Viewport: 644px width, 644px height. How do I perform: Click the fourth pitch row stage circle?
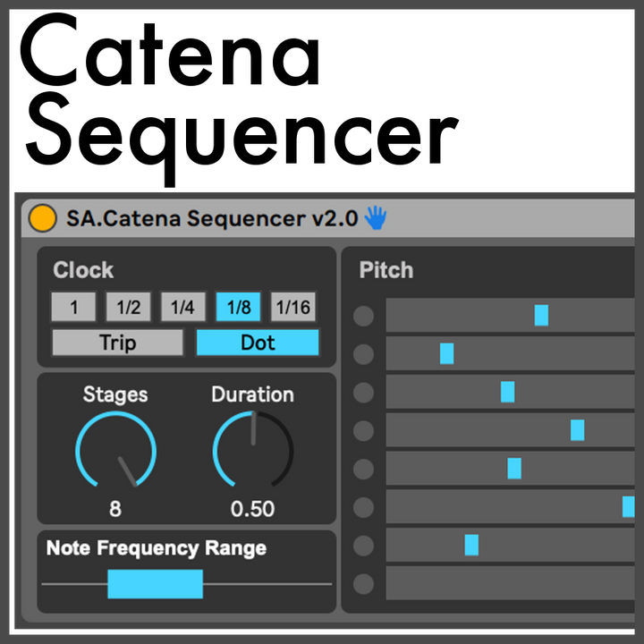[x=363, y=431]
